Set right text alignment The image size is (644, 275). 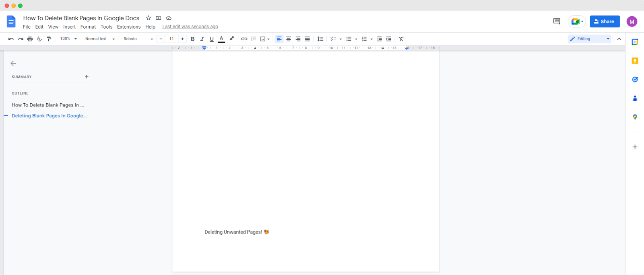pos(298,39)
